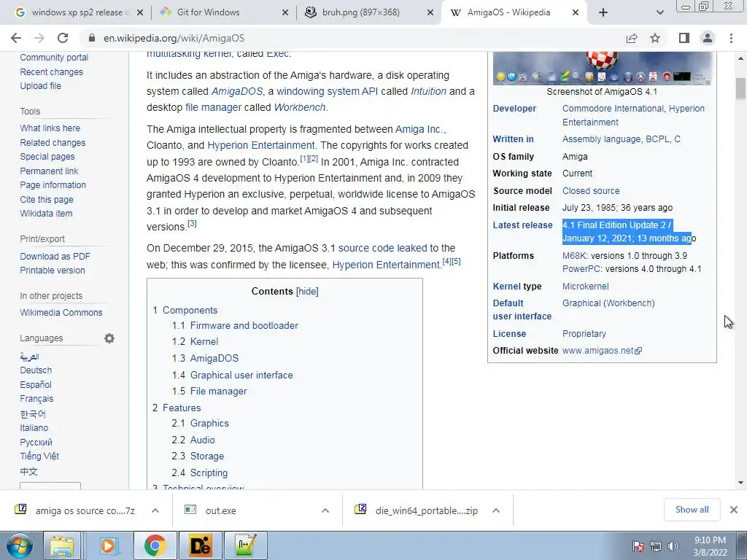The image size is (747, 560).
Task: Click the site lock icon
Action: [92, 38]
